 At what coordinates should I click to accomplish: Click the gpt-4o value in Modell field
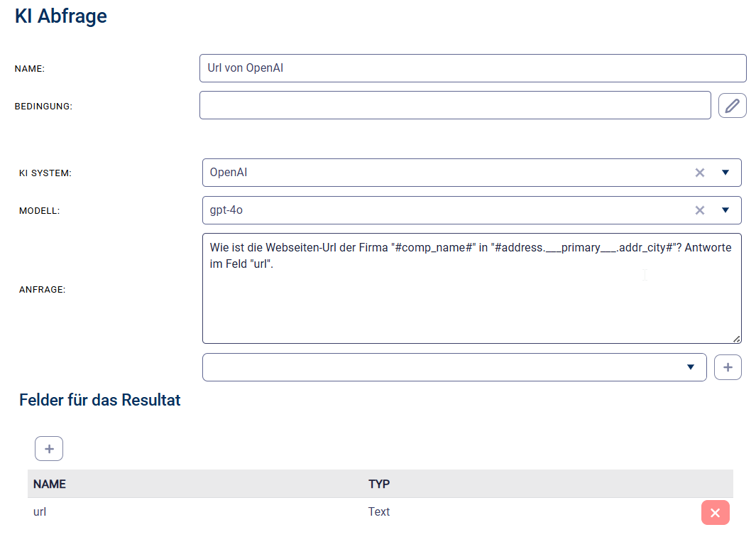[227, 210]
